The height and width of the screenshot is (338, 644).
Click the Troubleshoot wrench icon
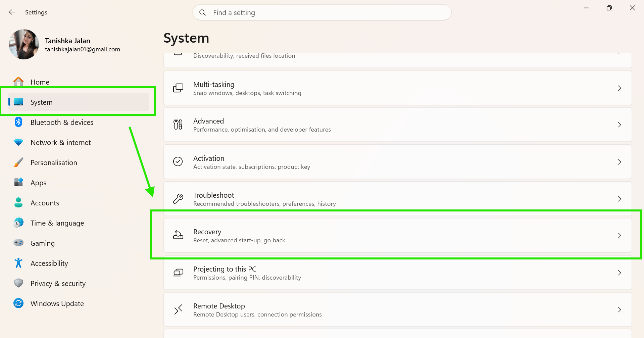pos(178,199)
